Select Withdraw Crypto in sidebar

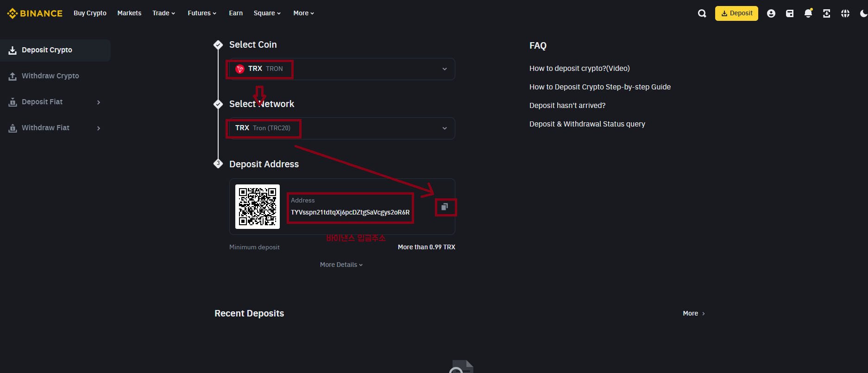coord(55,76)
